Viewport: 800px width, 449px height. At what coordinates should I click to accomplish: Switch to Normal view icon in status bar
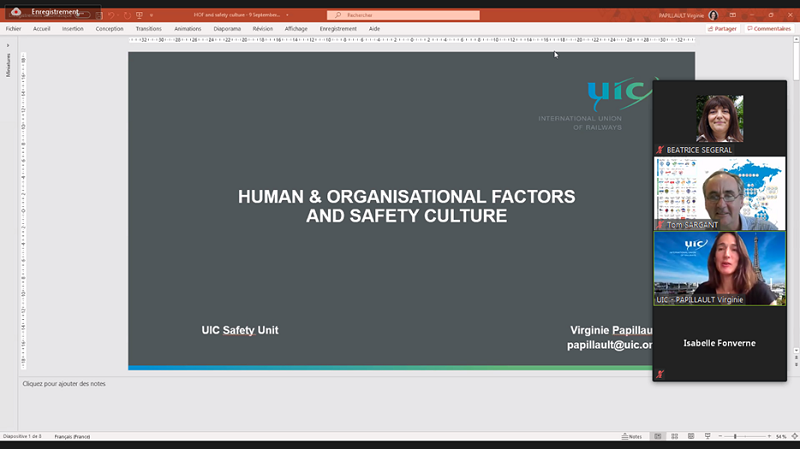pyautogui.click(x=658, y=436)
